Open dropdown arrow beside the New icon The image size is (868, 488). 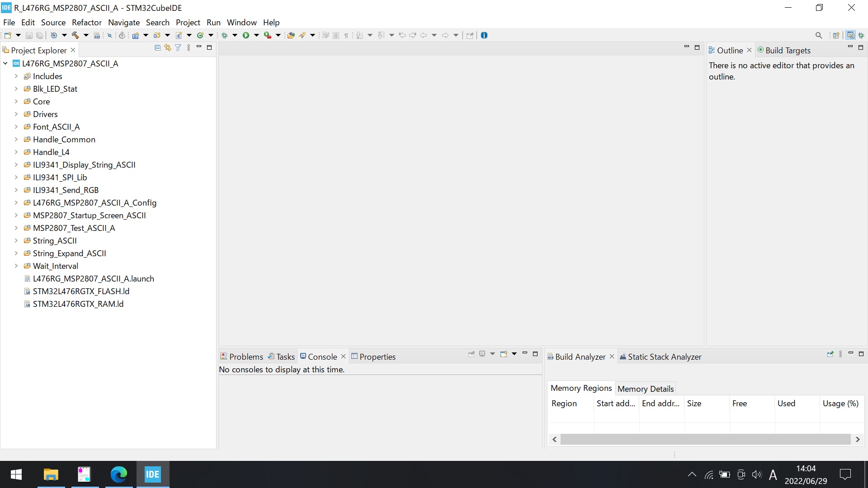point(18,35)
